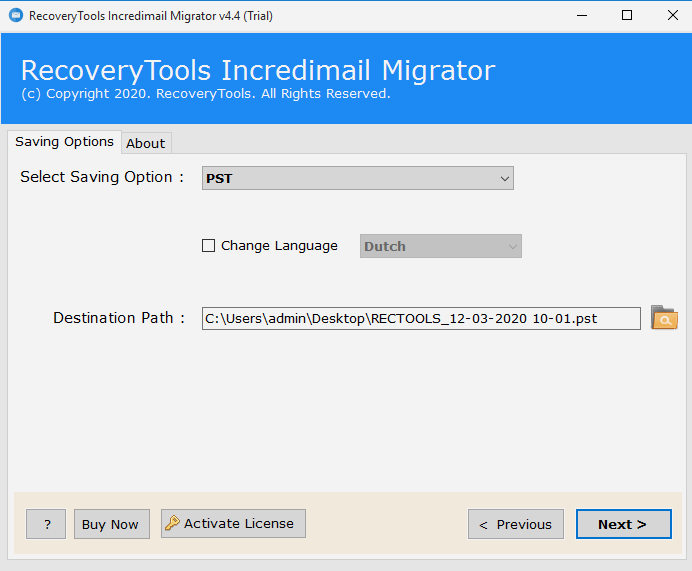Click the key icon on Activate License

coord(173,523)
